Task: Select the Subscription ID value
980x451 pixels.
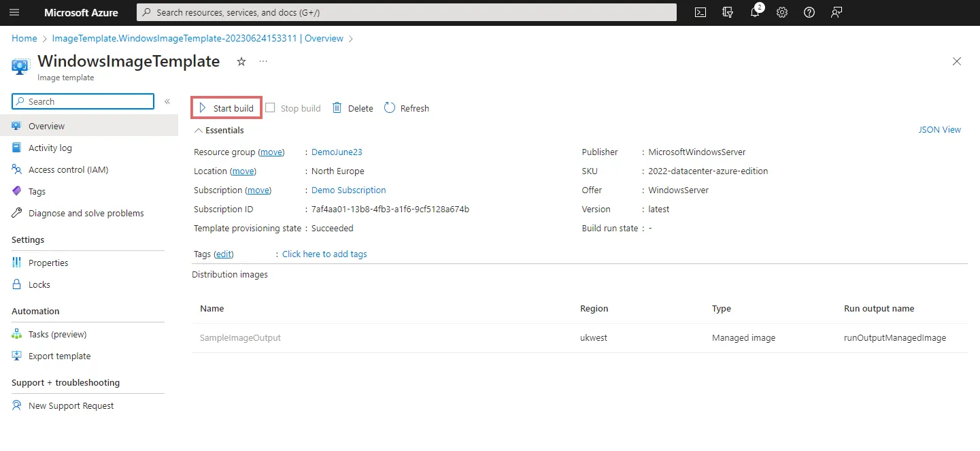Action: click(390, 210)
